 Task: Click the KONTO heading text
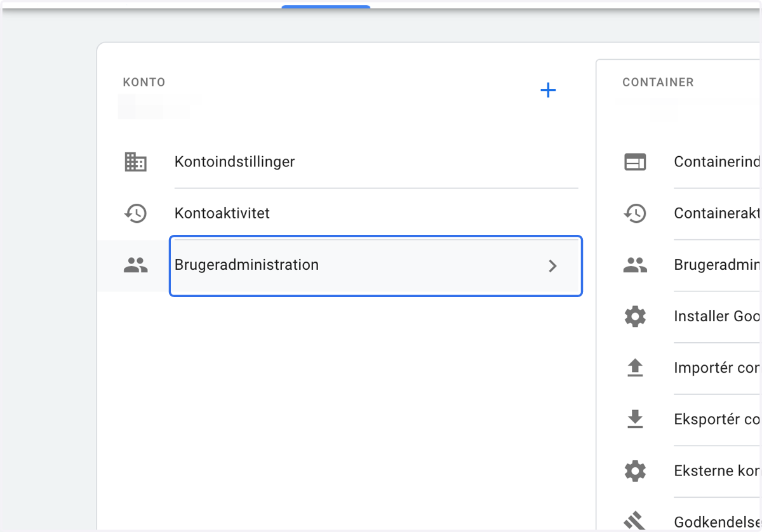click(144, 83)
